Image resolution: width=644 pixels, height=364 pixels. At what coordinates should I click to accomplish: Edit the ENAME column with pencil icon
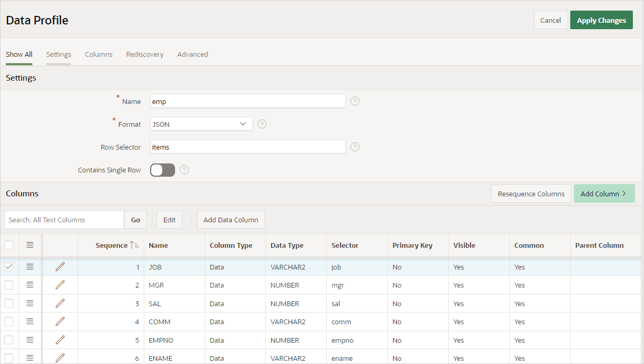point(60,358)
